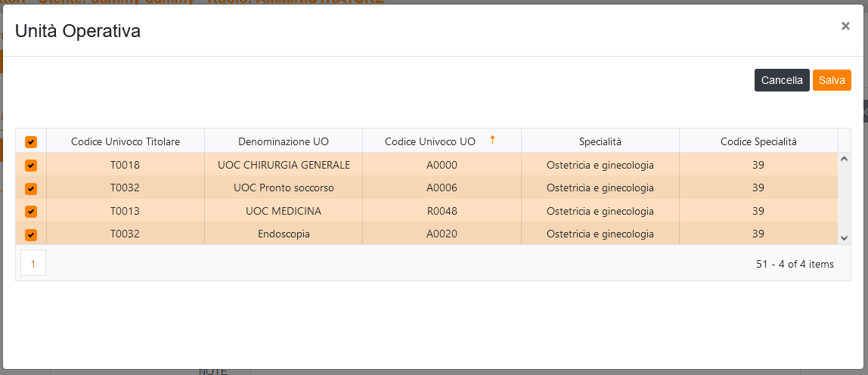This screenshot has width=868, height=375.
Task: Sort by Codice Specialità column header
Action: [758, 141]
